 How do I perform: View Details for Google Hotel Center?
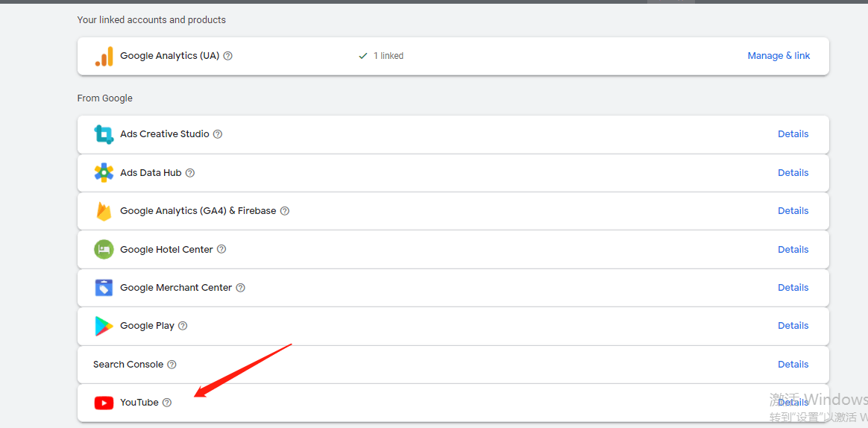coord(793,250)
